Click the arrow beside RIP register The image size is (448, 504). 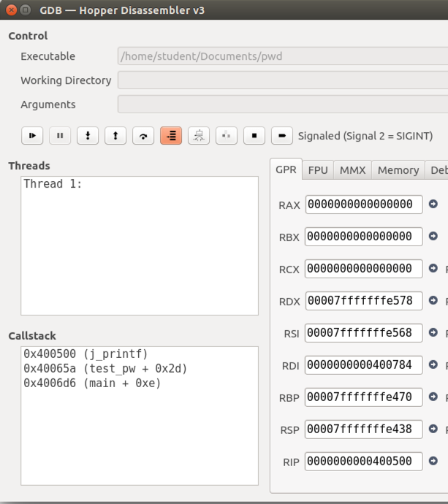433,461
